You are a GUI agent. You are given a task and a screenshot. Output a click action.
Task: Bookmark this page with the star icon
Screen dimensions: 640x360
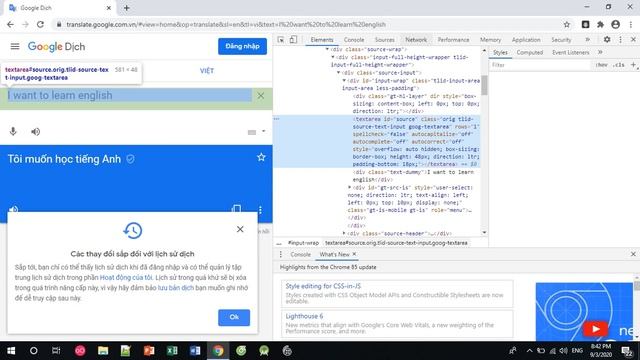pos(567,24)
